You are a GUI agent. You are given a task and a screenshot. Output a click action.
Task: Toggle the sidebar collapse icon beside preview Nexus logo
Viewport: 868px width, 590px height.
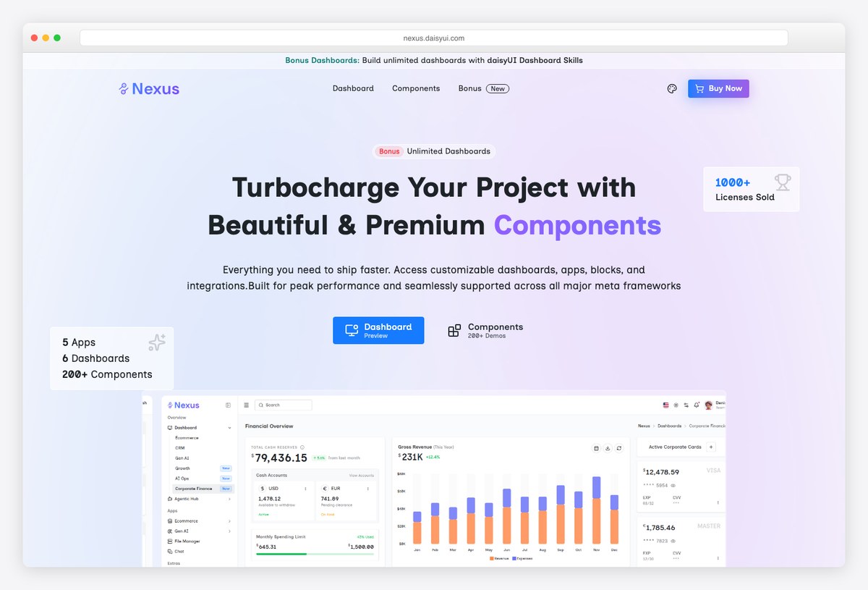click(x=229, y=405)
